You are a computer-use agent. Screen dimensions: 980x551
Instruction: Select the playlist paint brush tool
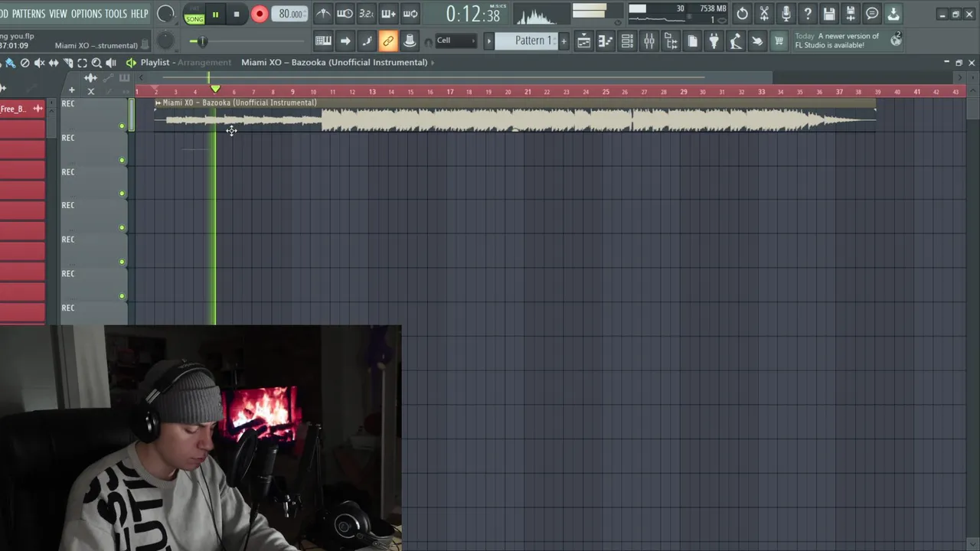(11, 63)
